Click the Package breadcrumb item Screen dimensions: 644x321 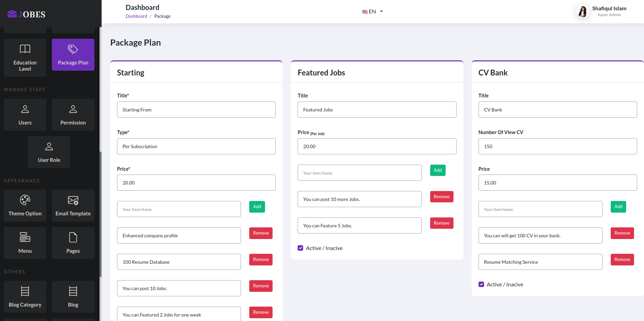pyautogui.click(x=162, y=16)
